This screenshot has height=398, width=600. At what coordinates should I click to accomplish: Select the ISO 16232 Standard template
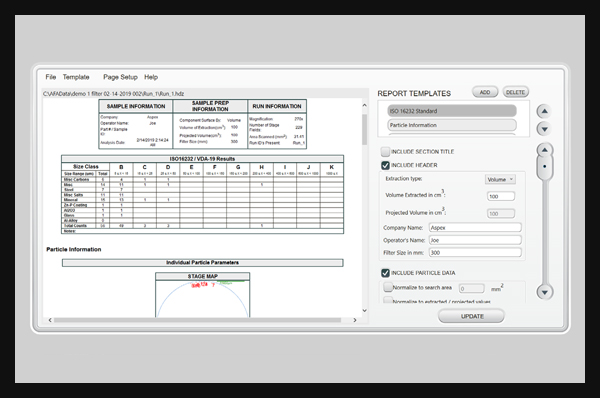tap(452, 111)
